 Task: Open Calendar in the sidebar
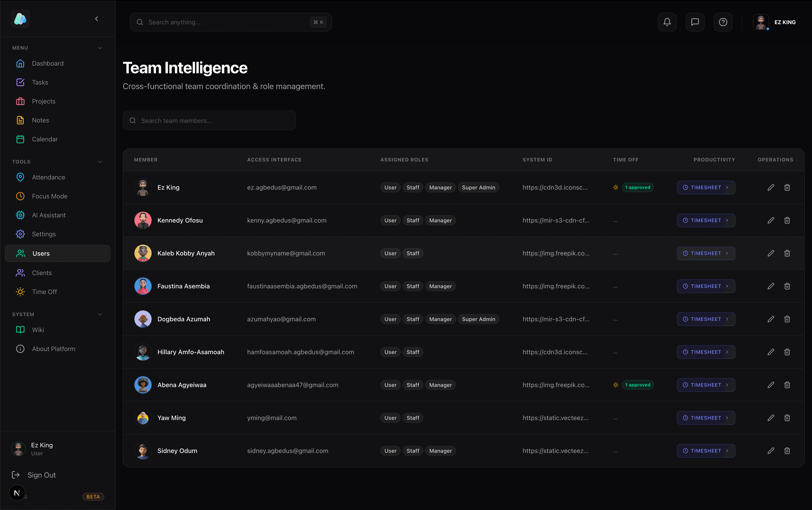pyautogui.click(x=58, y=139)
